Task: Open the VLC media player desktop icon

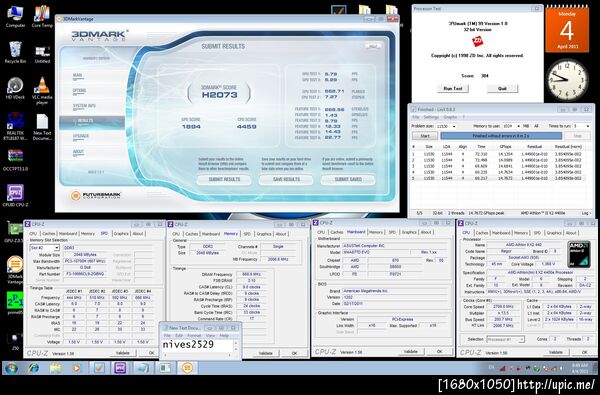Action: (42, 89)
